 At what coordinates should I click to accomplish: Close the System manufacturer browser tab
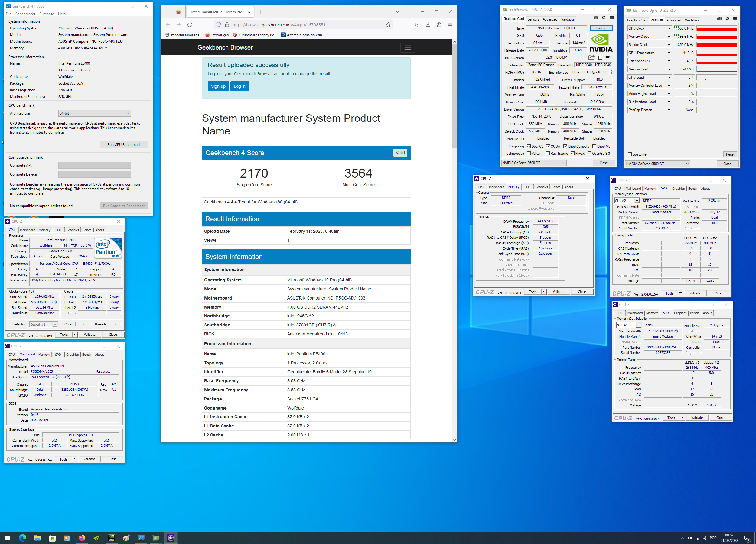click(x=249, y=12)
